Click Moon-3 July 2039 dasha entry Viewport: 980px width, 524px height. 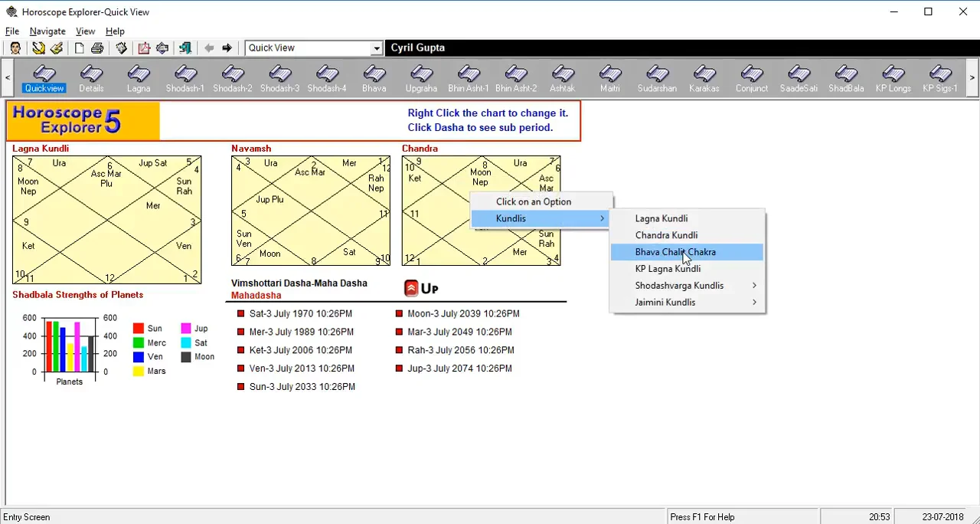tap(462, 313)
